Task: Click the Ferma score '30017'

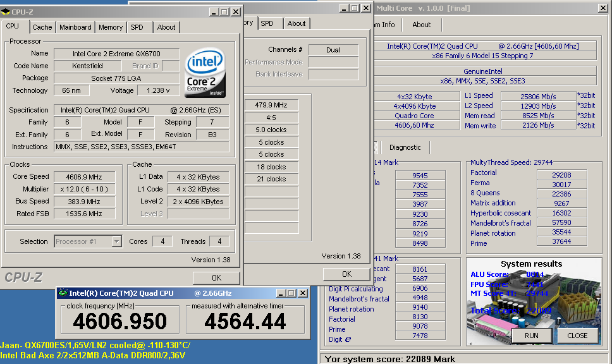Action: pos(561,185)
